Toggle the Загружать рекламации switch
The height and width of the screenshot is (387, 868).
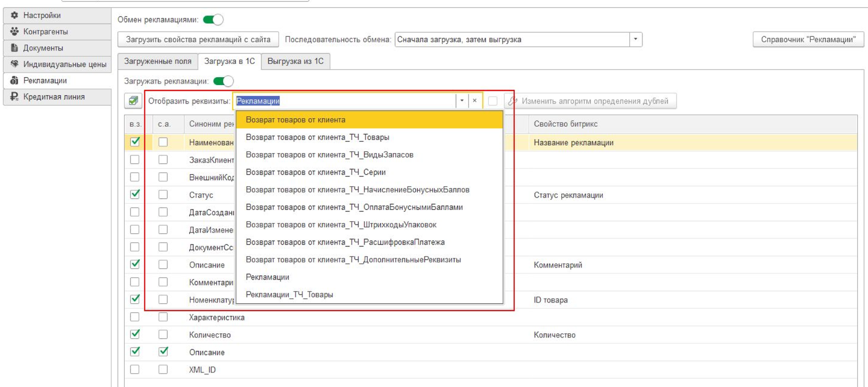pyautogui.click(x=223, y=81)
